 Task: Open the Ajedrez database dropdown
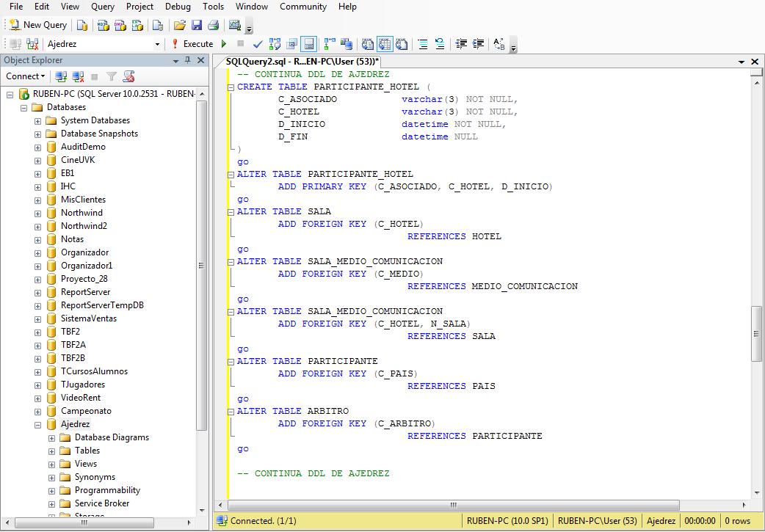(159, 43)
